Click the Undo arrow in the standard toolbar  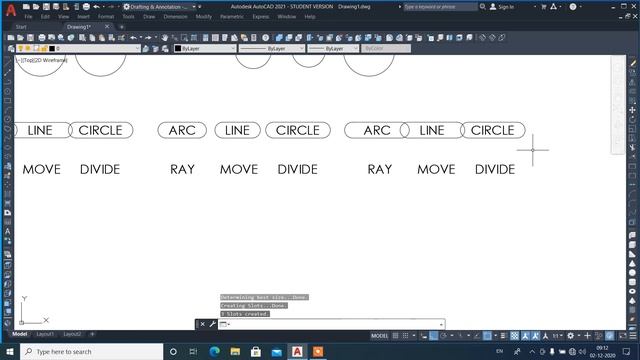[x=133, y=38]
